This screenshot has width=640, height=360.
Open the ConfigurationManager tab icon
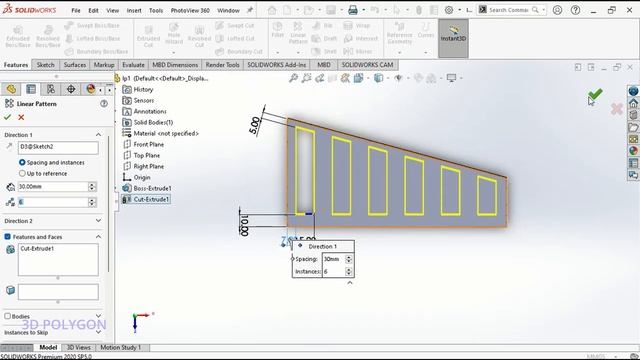click(51, 89)
